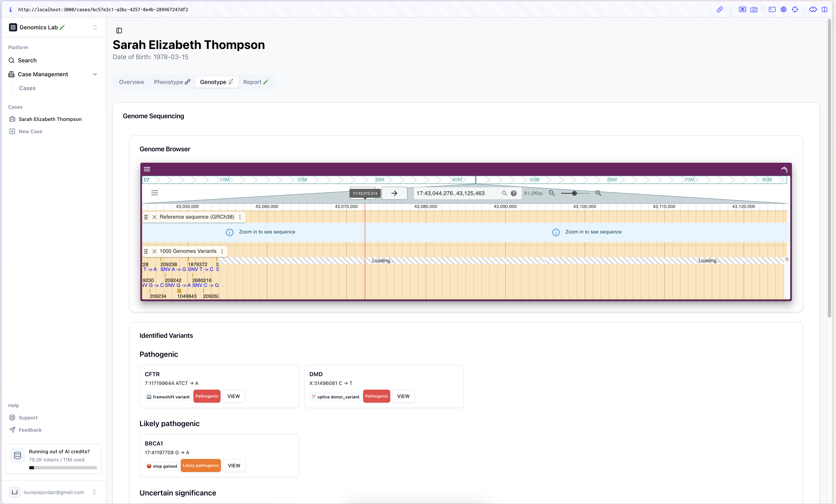The image size is (836, 504).
Task: Switch to the Phenotype tab
Action: click(172, 82)
